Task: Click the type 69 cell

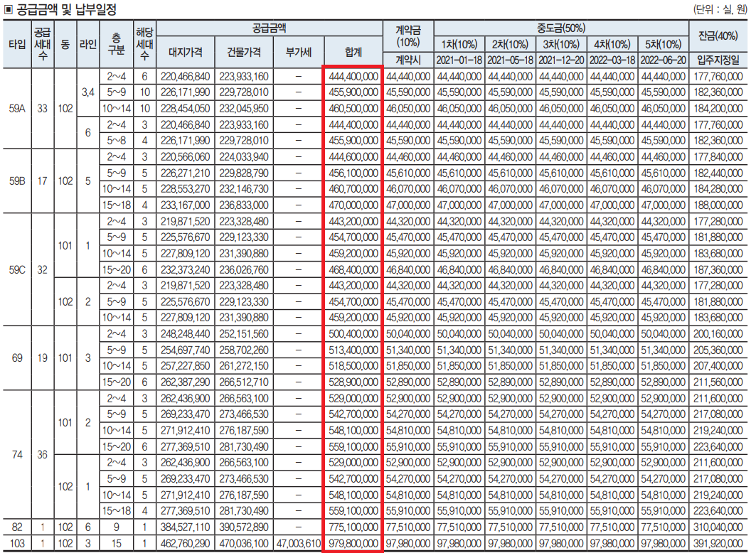Action: point(17,358)
